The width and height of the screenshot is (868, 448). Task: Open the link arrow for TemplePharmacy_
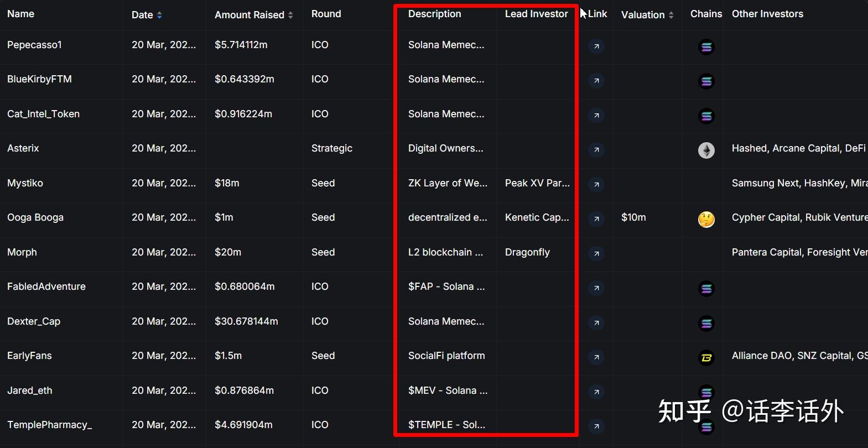coord(596,426)
